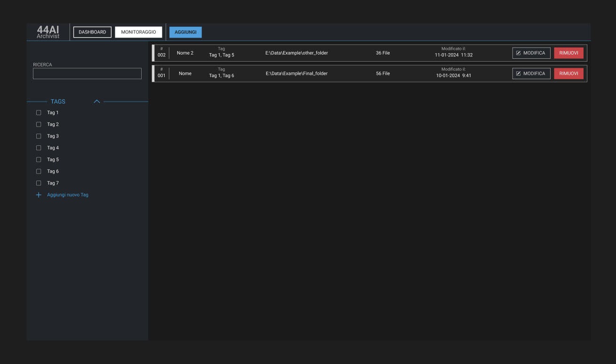The image size is (616, 364).
Task: Check the Tag 7 checkbox
Action: pos(39,183)
